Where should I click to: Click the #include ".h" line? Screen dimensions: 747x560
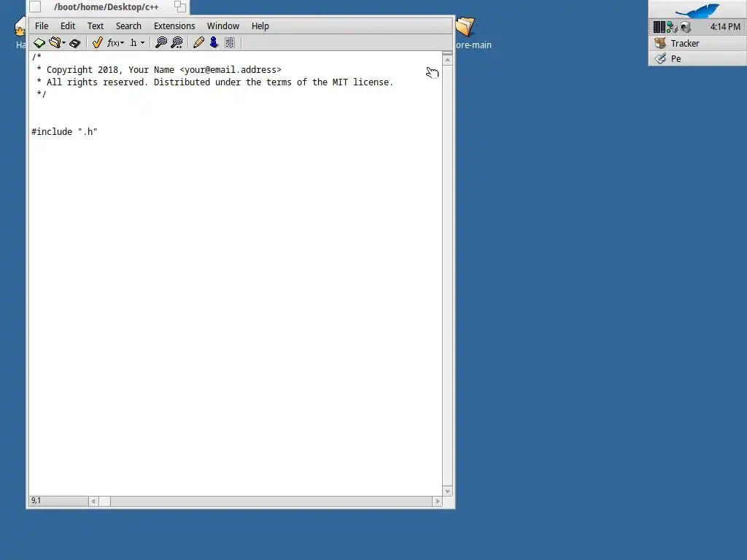[x=64, y=131]
